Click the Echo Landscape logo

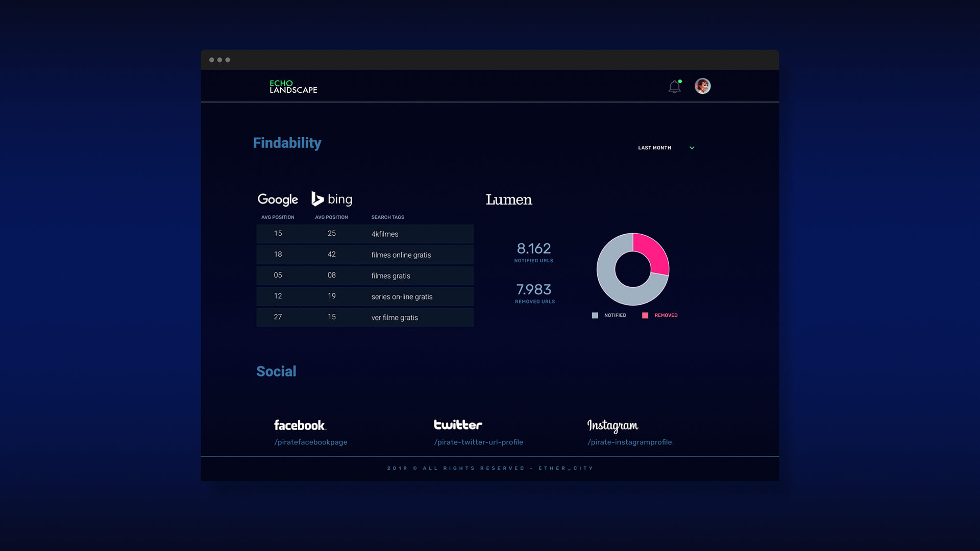click(293, 87)
